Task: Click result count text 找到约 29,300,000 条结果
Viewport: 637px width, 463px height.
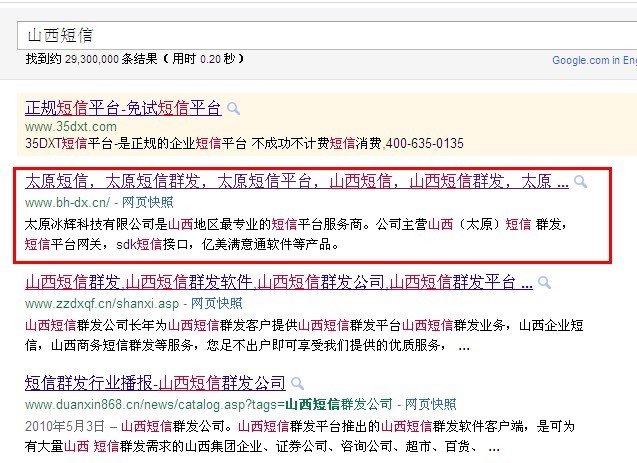Action: [x=91, y=59]
